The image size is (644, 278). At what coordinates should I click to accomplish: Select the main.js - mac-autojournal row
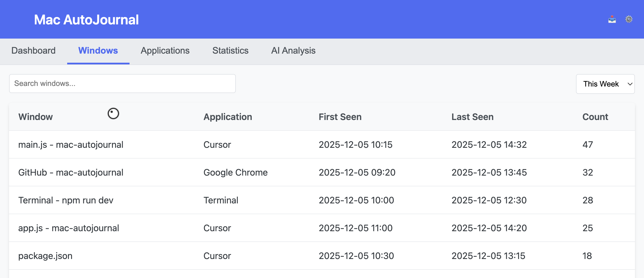[71, 145]
